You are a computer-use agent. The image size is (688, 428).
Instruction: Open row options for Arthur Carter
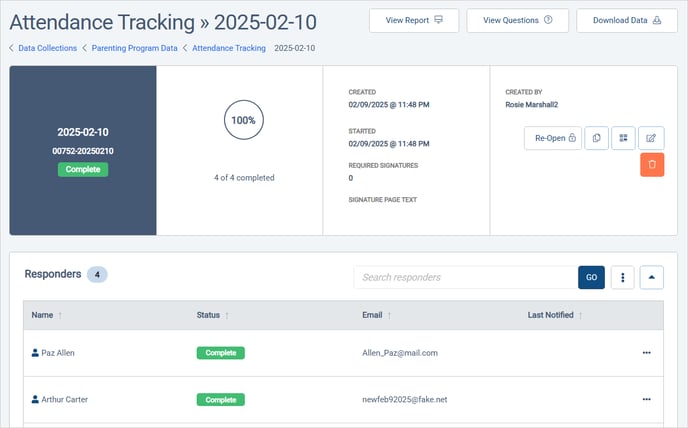tap(646, 400)
